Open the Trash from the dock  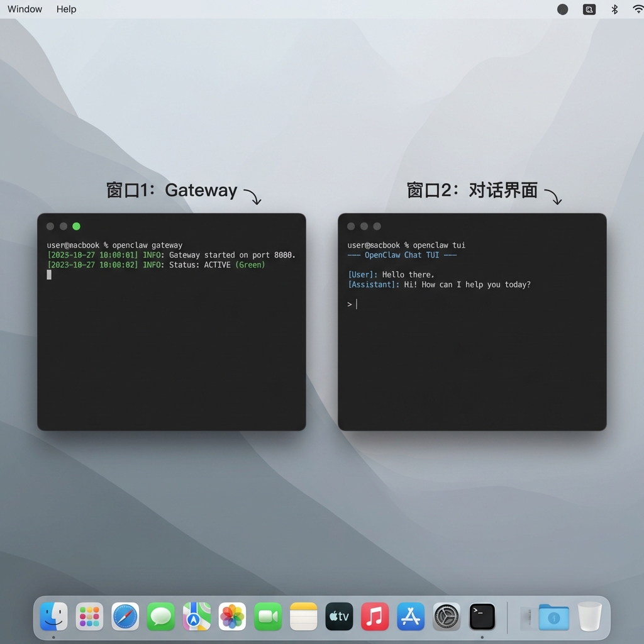(589, 617)
